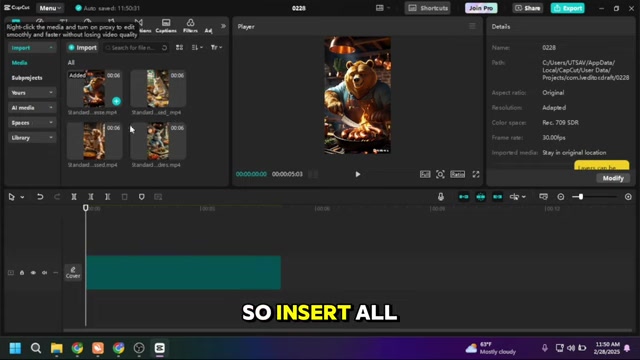Viewport: 640px width, 360px height.
Task: Click the Delete right (trim end) icon
Action: [x=107, y=197]
